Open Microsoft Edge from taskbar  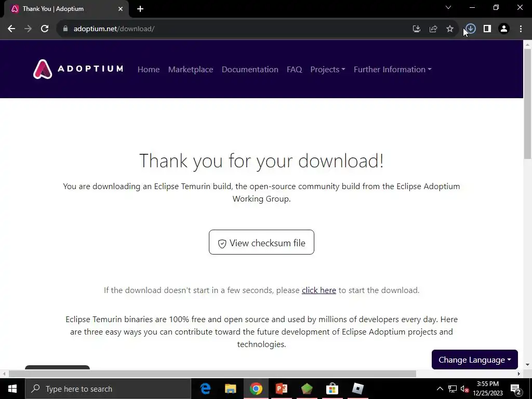(205, 389)
